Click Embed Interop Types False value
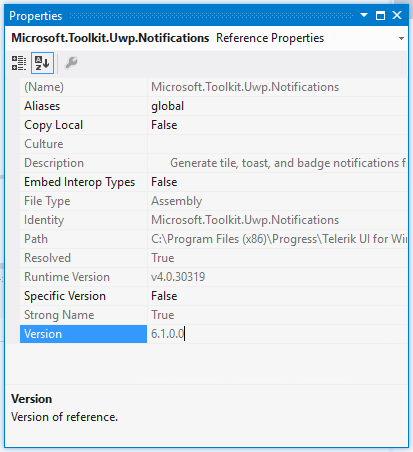The height and width of the screenshot is (452, 413). click(164, 182)
